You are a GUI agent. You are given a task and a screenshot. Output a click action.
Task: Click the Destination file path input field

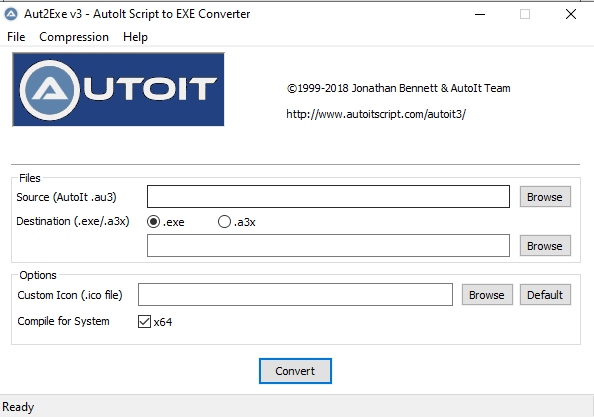pyautogui.click(x=328, y=245)
